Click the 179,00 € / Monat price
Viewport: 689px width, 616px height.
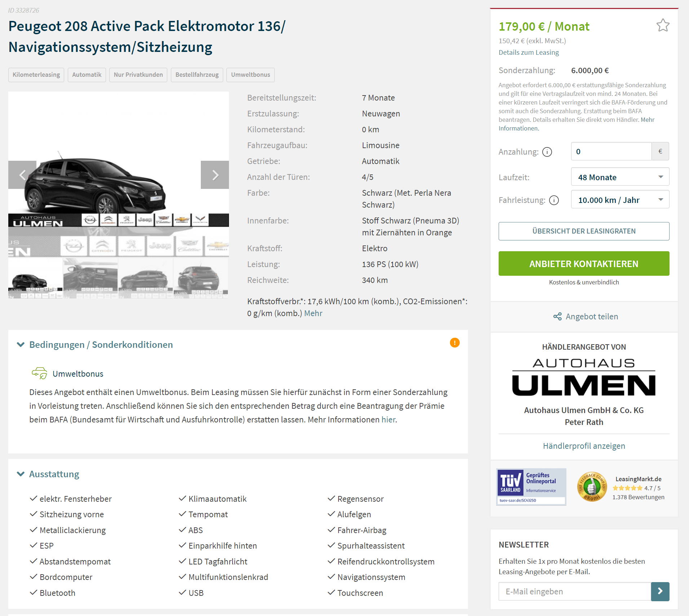(544, 26)
